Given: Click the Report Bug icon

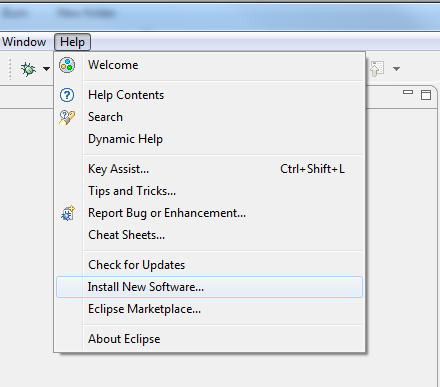Looking at the screenshot, I should click(68, 213).
